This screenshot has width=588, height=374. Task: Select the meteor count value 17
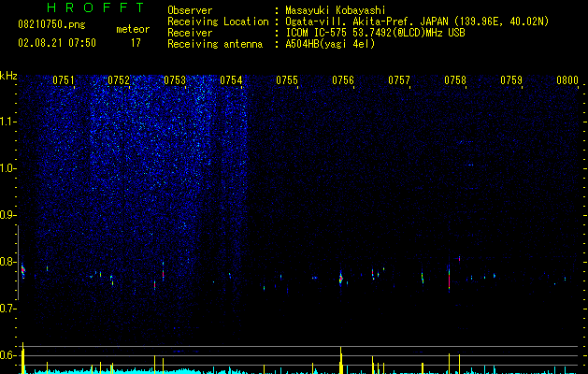coord(136,43)
